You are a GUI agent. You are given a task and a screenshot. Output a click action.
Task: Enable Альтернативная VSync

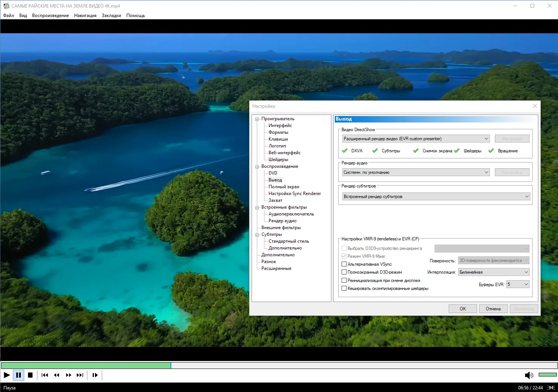pos(344,264)
